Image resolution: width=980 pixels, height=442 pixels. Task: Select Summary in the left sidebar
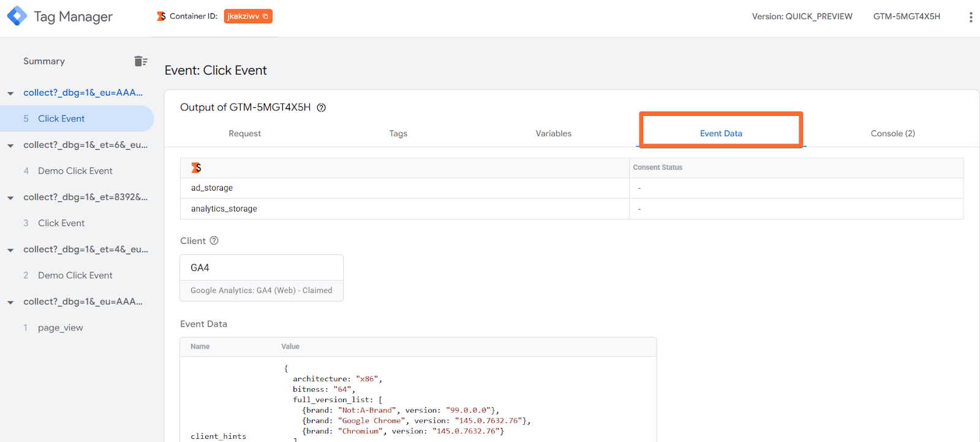point(44,61)
